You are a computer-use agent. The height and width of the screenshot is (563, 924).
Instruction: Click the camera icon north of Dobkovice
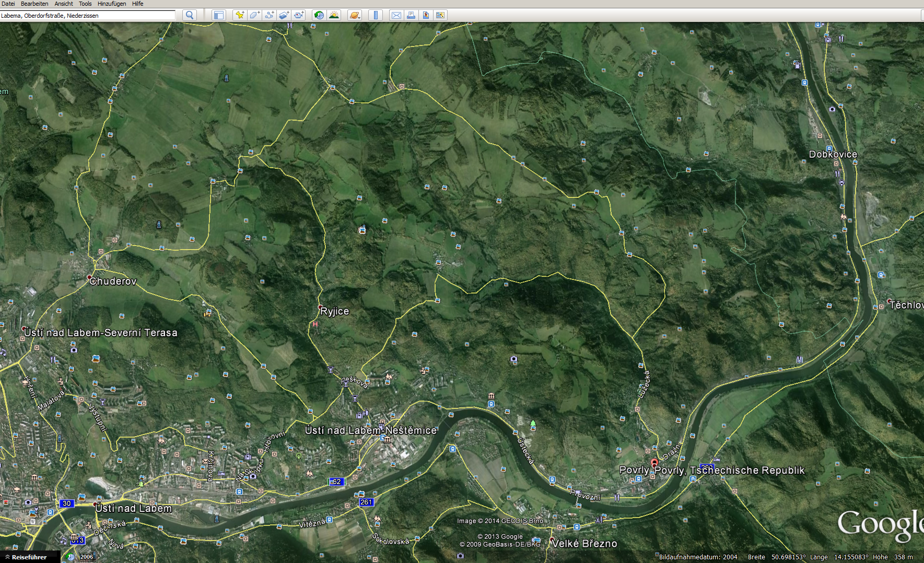point(832,109)
